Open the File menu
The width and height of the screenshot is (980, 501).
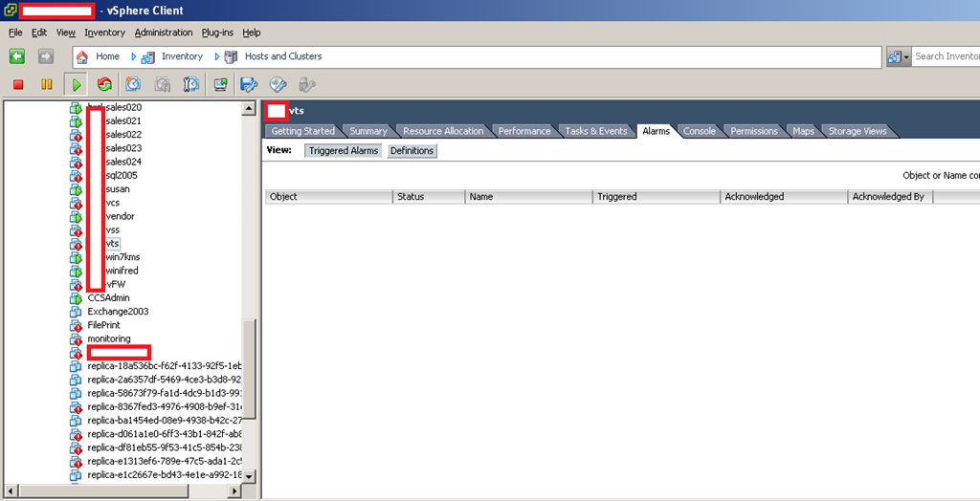click(15, 33)
